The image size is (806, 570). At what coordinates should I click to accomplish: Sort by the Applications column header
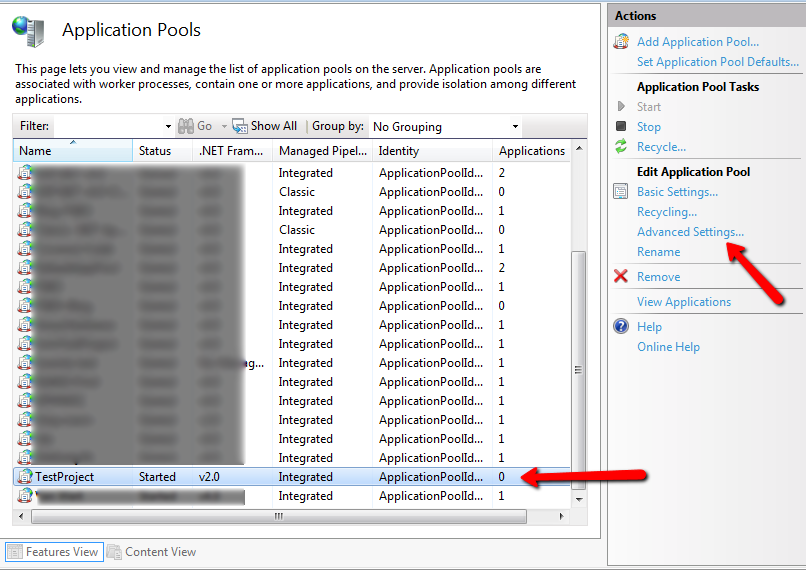[531, 151]
